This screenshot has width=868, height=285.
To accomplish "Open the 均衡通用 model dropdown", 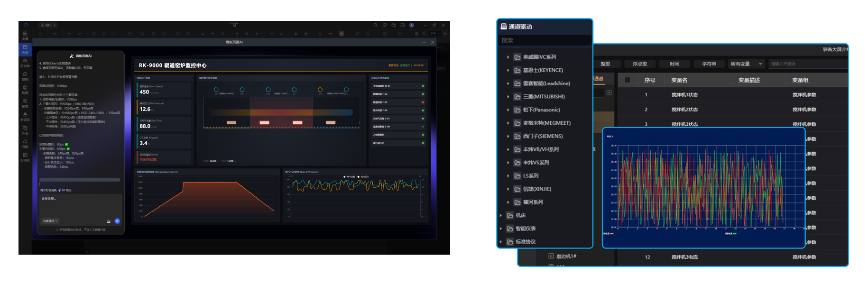I will pyautogui.click(x=50, y=221).
